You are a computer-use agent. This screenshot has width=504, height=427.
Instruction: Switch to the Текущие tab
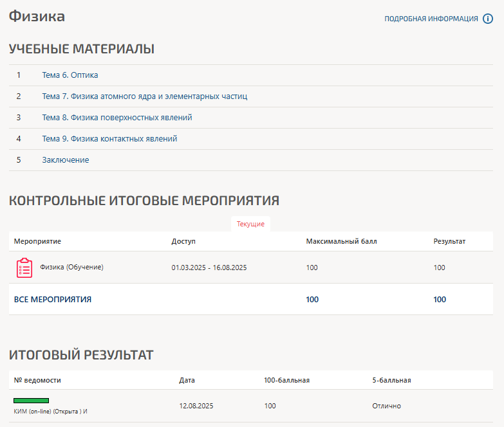(250, 224)
